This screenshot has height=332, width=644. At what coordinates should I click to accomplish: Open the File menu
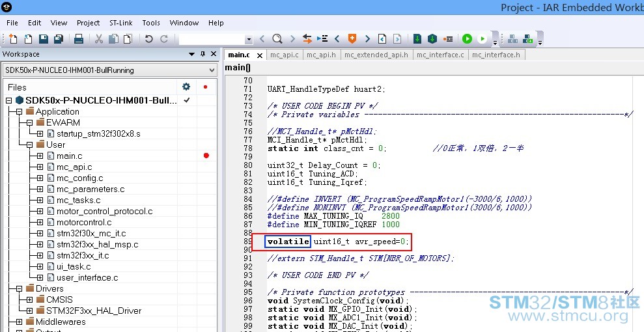pyautogui.click(x=12, y=23)
